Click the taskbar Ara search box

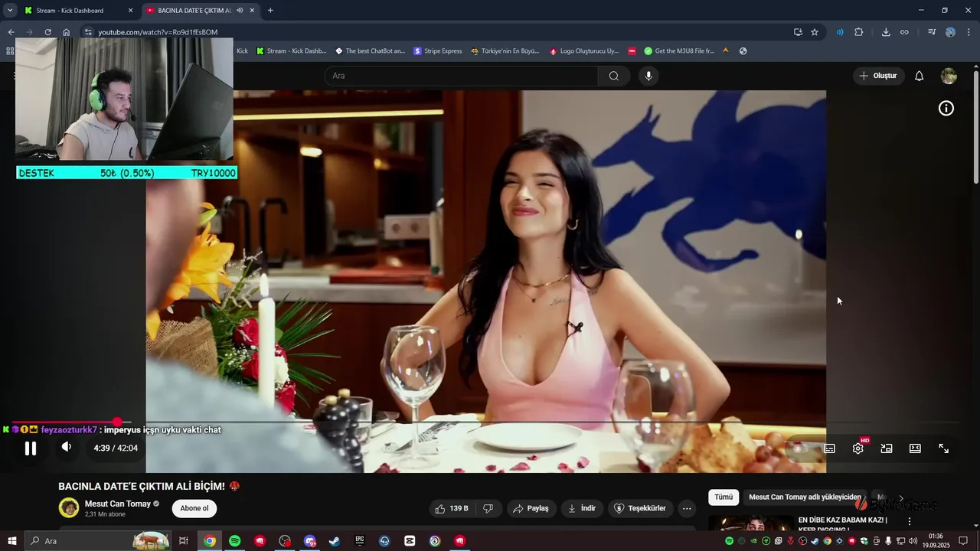[97, 541]
